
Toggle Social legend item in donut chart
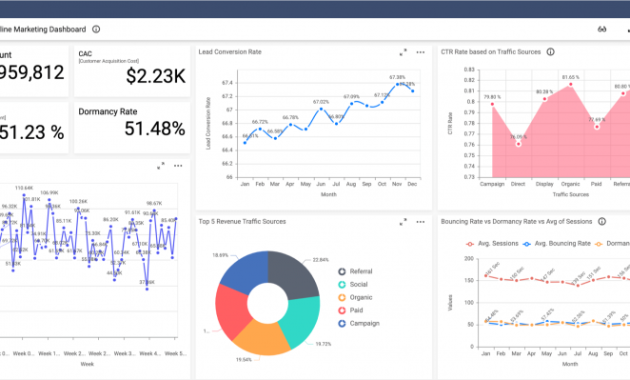click(x=353, y=284)
